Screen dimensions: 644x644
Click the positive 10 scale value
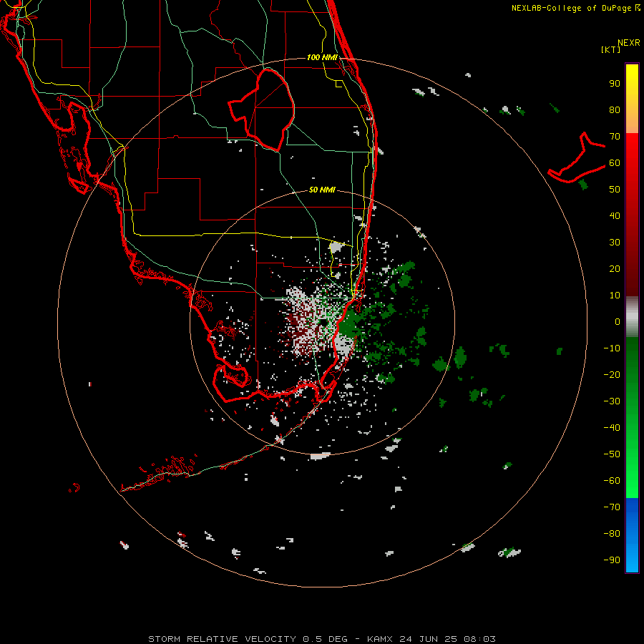615,296
